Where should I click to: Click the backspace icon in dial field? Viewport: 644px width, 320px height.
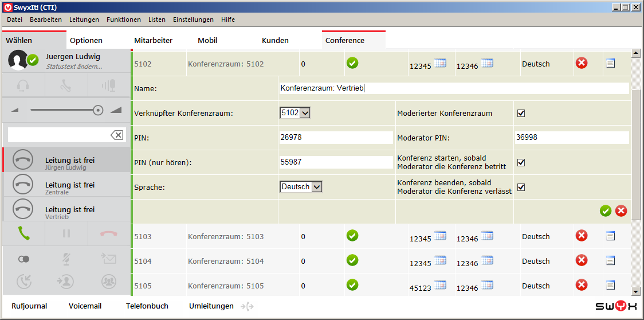[x=116, y=135]
